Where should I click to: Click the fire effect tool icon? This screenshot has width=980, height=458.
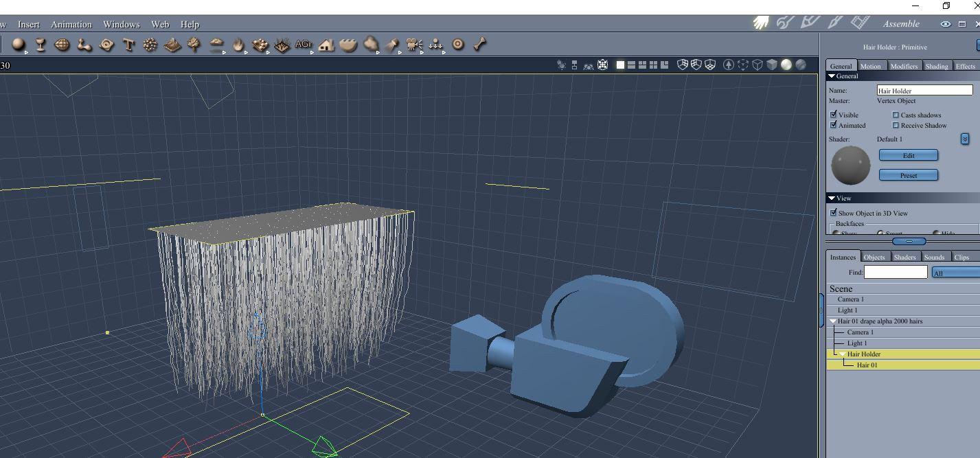238,45
